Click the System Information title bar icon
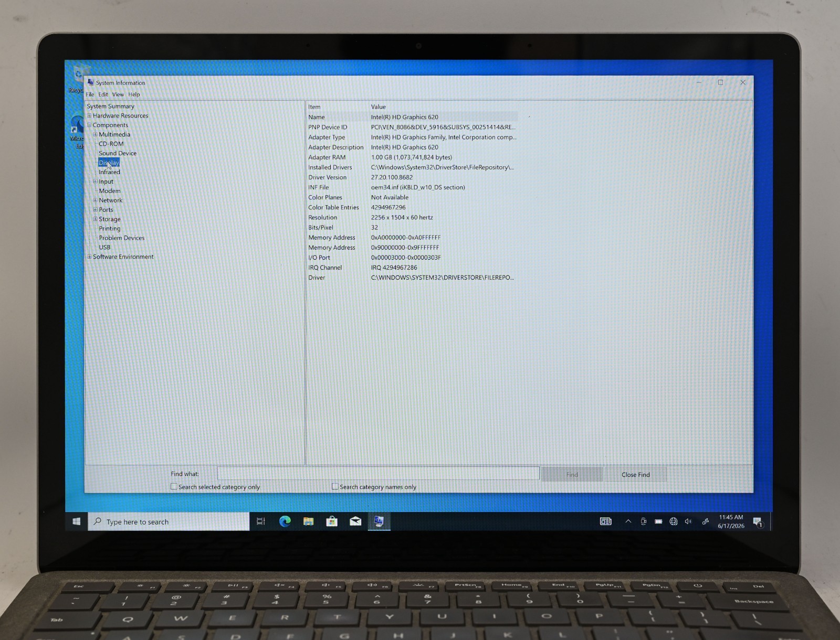Image resolution: width=840 pixels, height=640 pixels. [90, 82]
